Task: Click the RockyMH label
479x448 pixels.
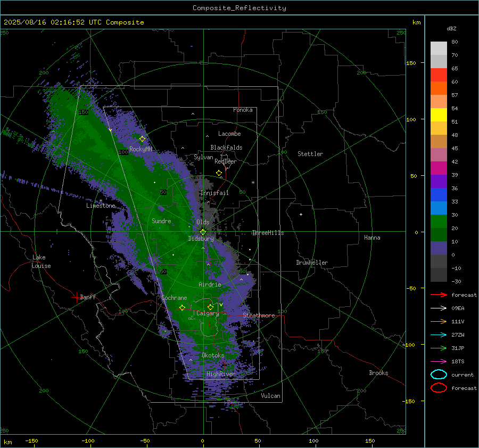Action: coord(141,149)
